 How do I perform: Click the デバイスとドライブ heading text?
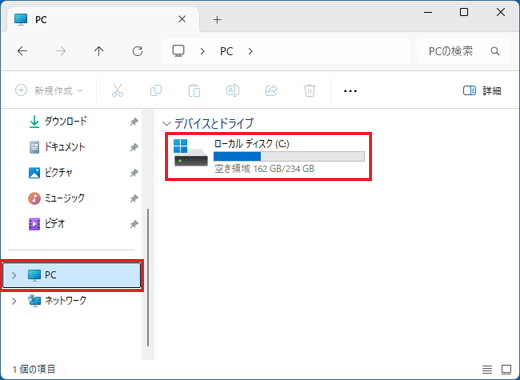(214, 124)
